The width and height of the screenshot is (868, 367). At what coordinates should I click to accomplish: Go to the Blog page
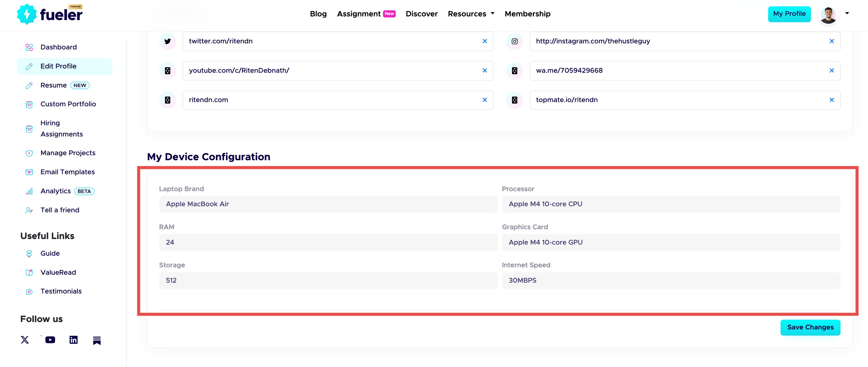click(318, 14)
